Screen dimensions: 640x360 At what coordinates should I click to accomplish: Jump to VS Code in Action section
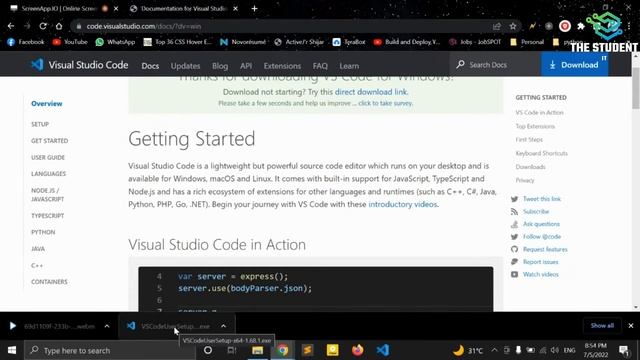click(539, 113)
